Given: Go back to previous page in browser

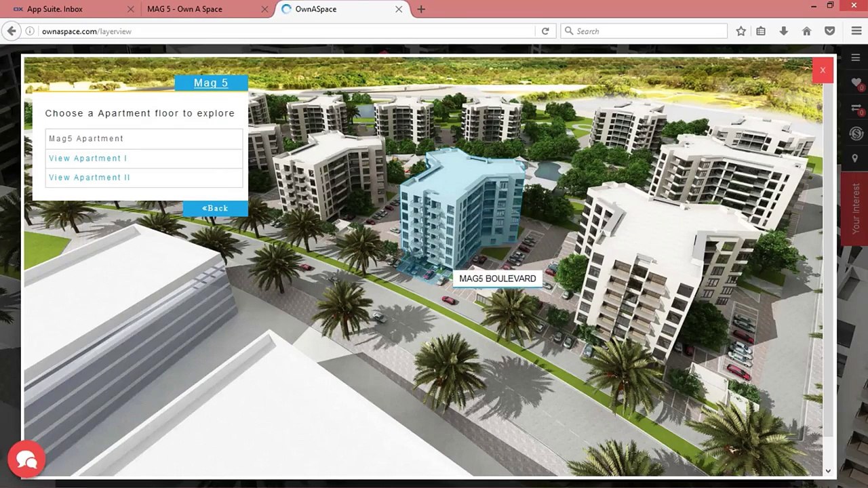Looking at the screenshot, I should [11, 31].
